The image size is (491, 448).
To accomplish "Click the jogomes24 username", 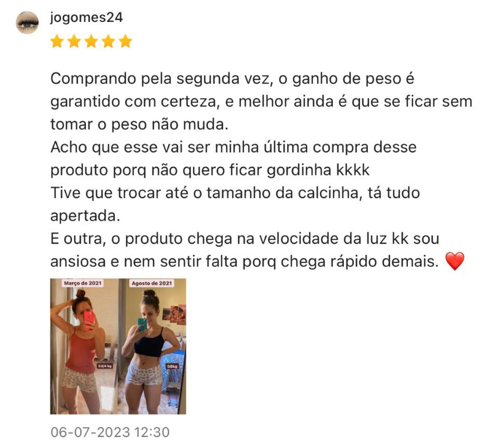I will [x=87, y=18].
